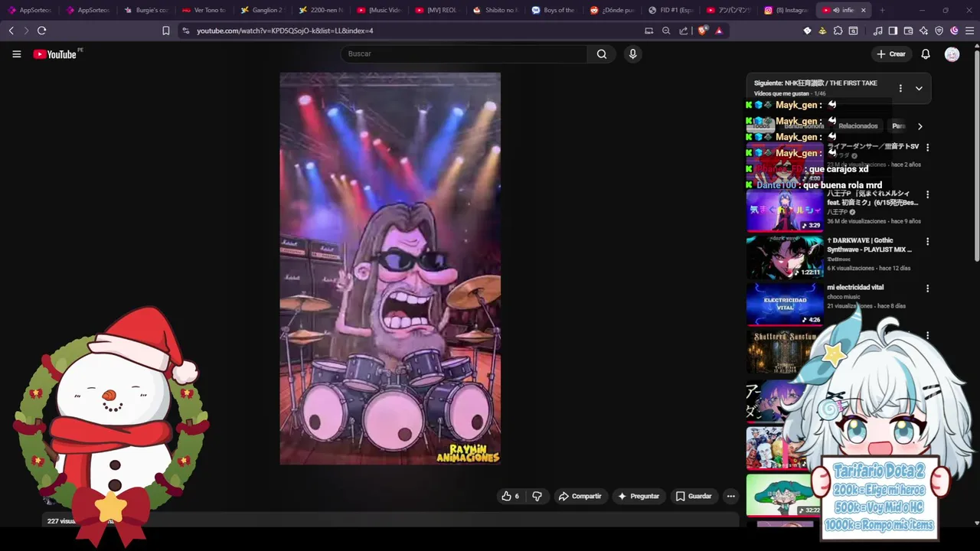
Task: Click the search magnifier button
Action: click(x=602, y=54)
